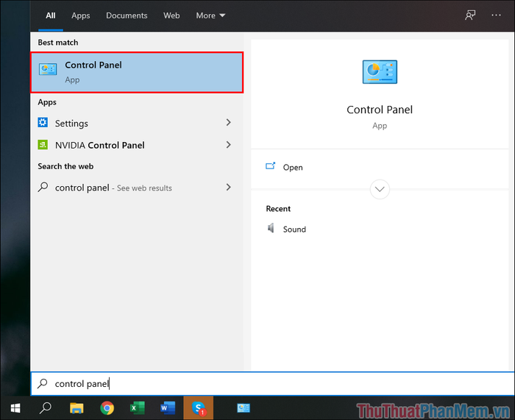Viewport: 515px width, 420px height.
Task: Select the NVIDIA Control Panel result
Action: coord(137,145)
